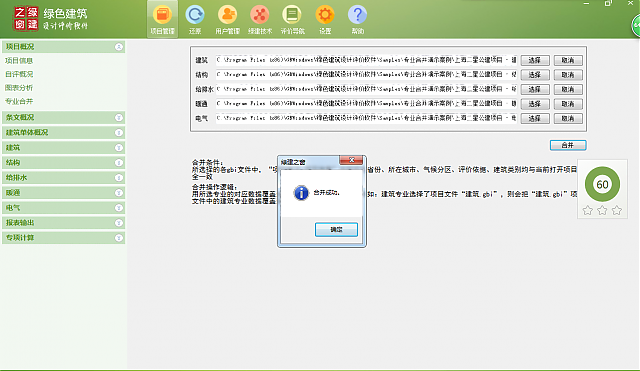This screenshot has height=371, width=640.
Task: Expand the 建筑单体概况 section
Action: coord(118,133)
